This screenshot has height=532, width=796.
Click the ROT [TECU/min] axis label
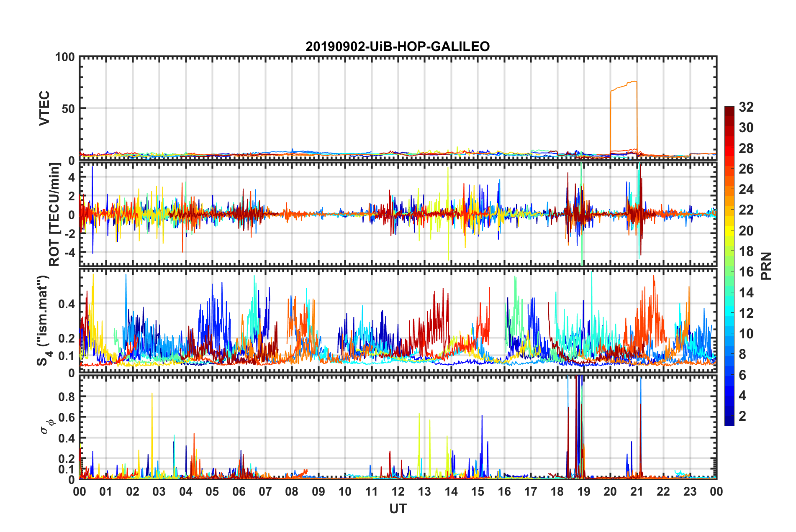coord(54,215)
